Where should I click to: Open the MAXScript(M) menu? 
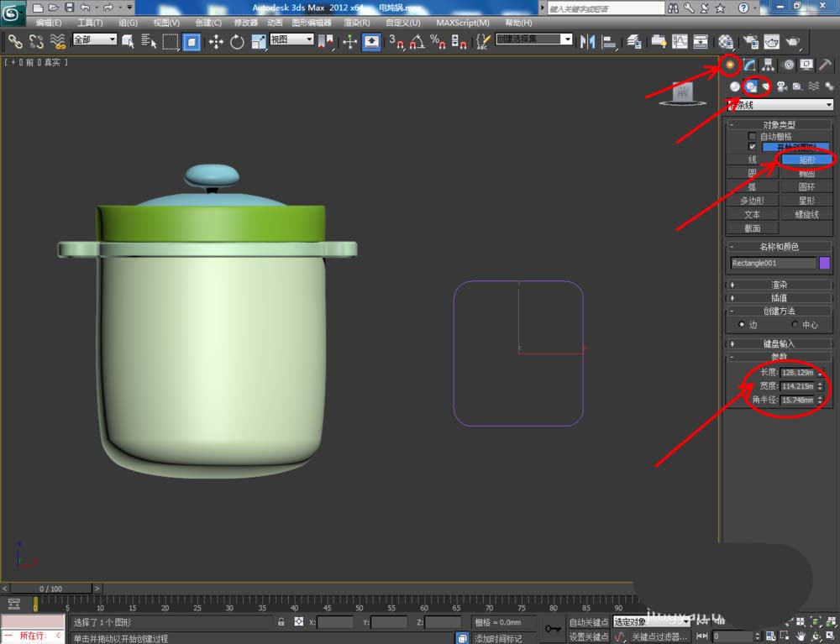[463, 23]
